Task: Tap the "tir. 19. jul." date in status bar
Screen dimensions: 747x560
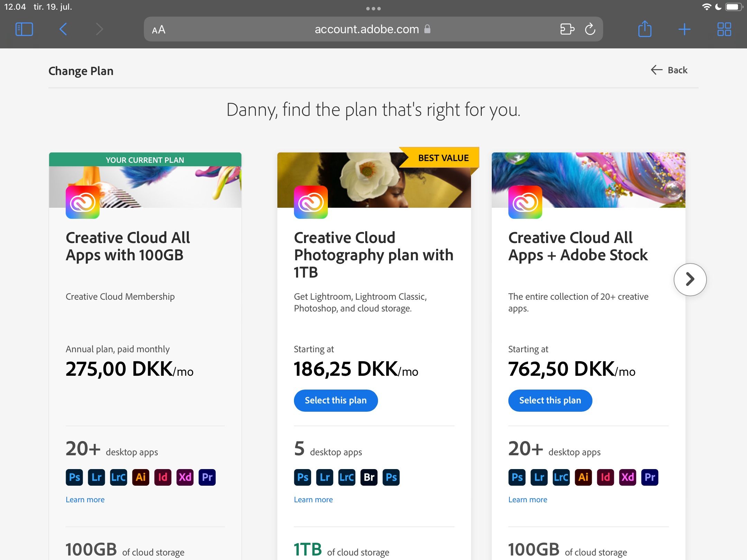Action: [53, 7]
